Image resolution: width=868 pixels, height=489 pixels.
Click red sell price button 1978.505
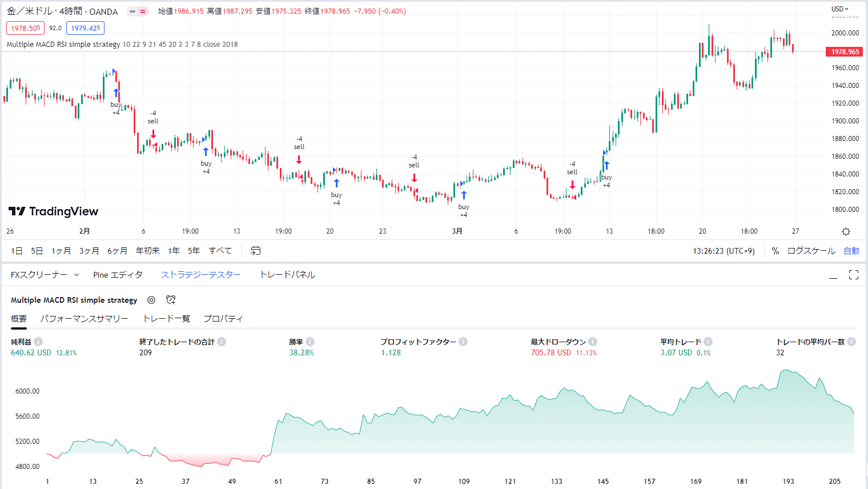point(25,28)
